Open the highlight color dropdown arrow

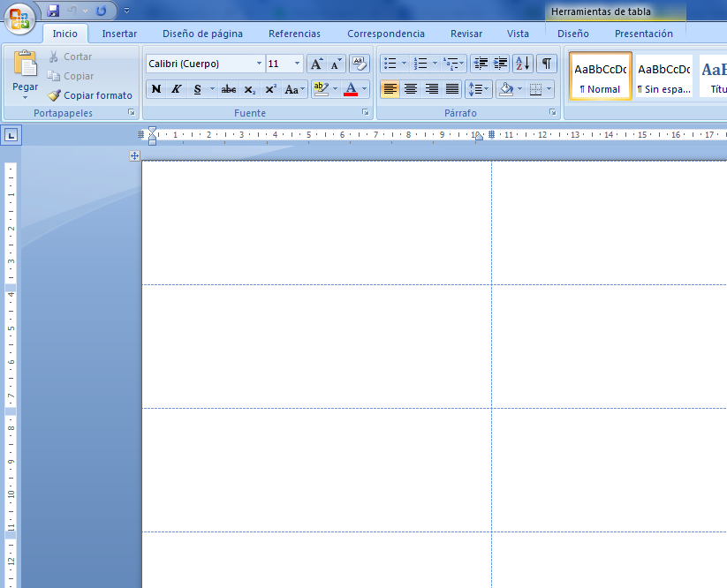tap(335, 89)
